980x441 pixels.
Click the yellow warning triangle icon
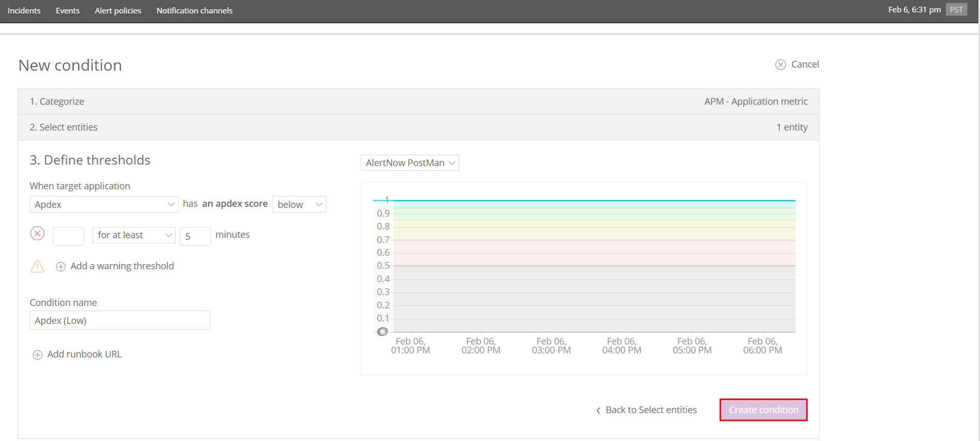(37, 266)
